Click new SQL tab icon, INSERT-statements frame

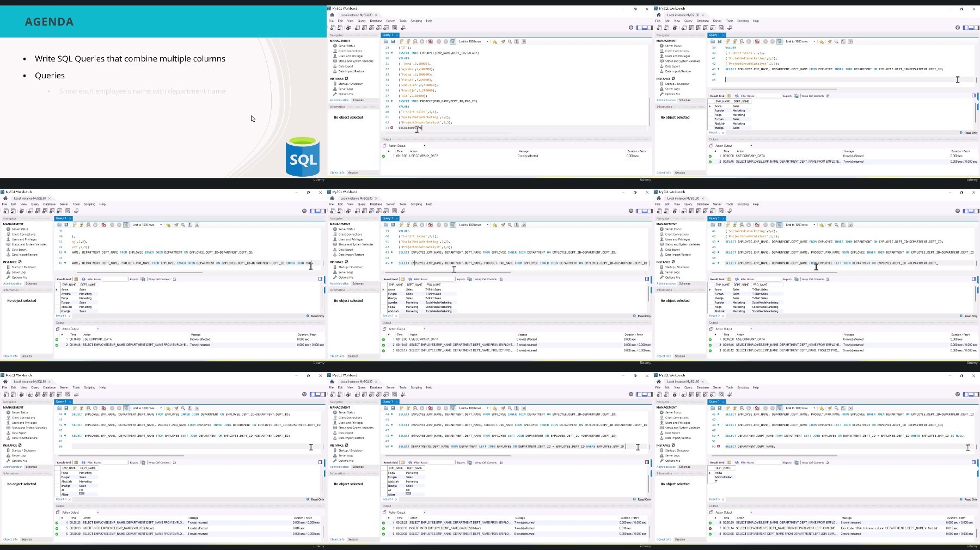(333, 28)
